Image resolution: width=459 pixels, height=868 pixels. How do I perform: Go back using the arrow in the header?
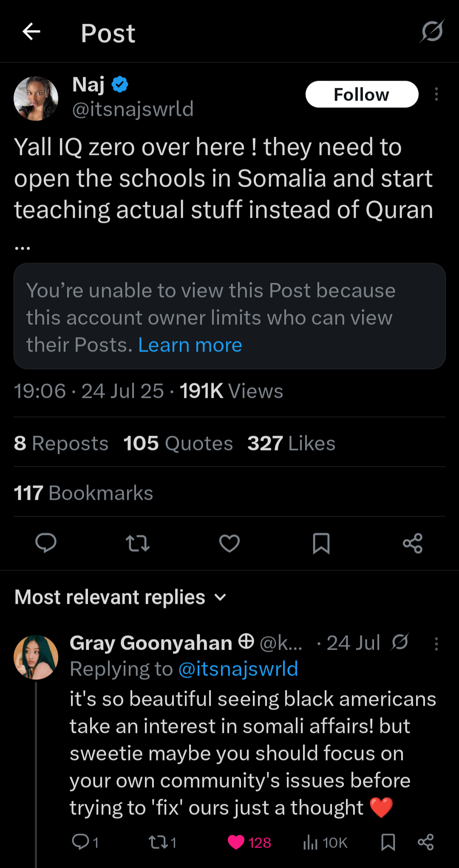pyautogui.click(x=31, y=32)
